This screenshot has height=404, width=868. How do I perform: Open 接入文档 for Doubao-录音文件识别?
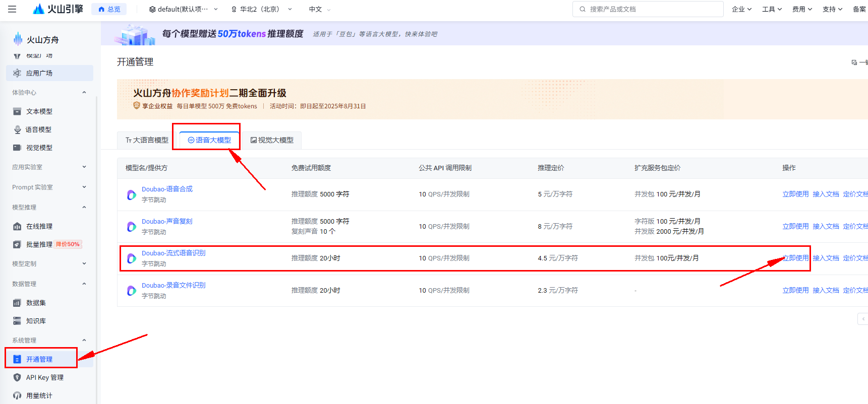pyautogui.click(x=826, y=290)
